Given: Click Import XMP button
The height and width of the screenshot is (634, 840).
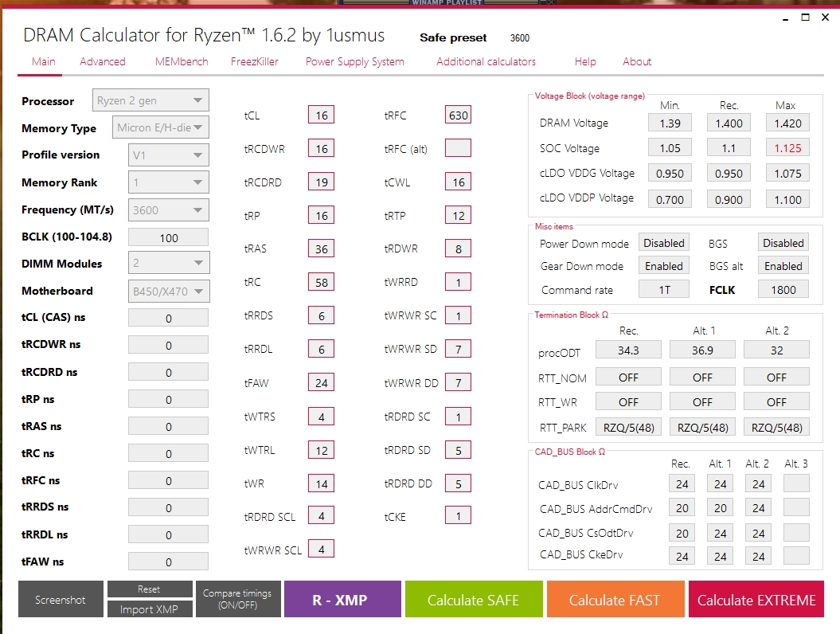Looking at the screenshot, I should 150,609.
